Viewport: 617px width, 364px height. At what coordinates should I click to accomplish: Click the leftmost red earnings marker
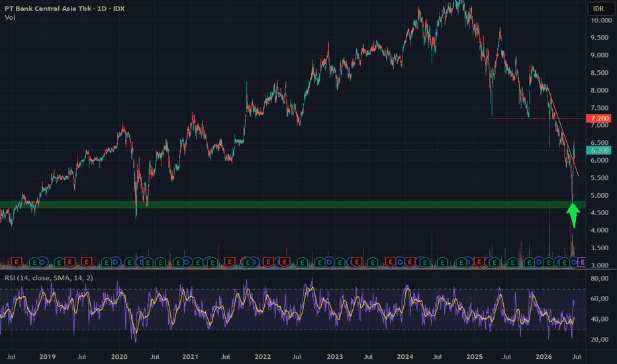[17, 262]
